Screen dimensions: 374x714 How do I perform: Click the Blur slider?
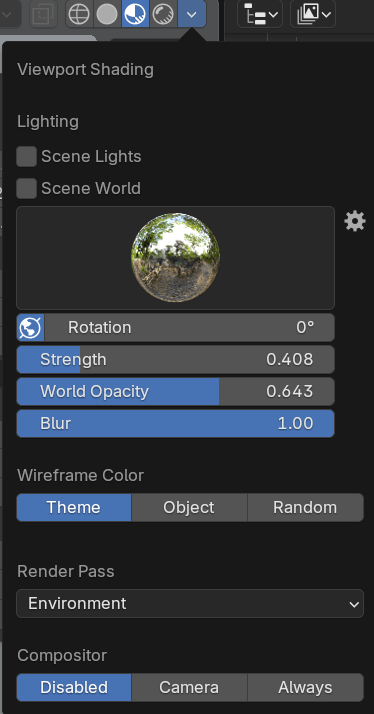coord(175,423)
